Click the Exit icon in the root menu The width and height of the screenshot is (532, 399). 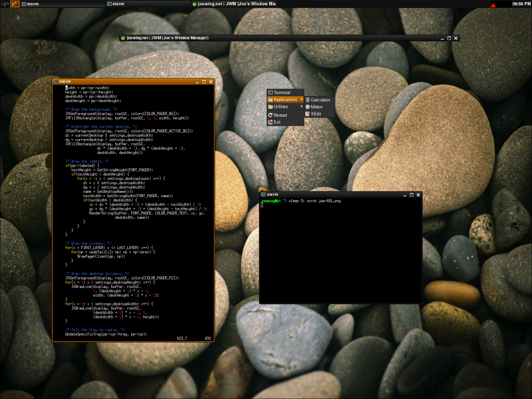(271, 122)
